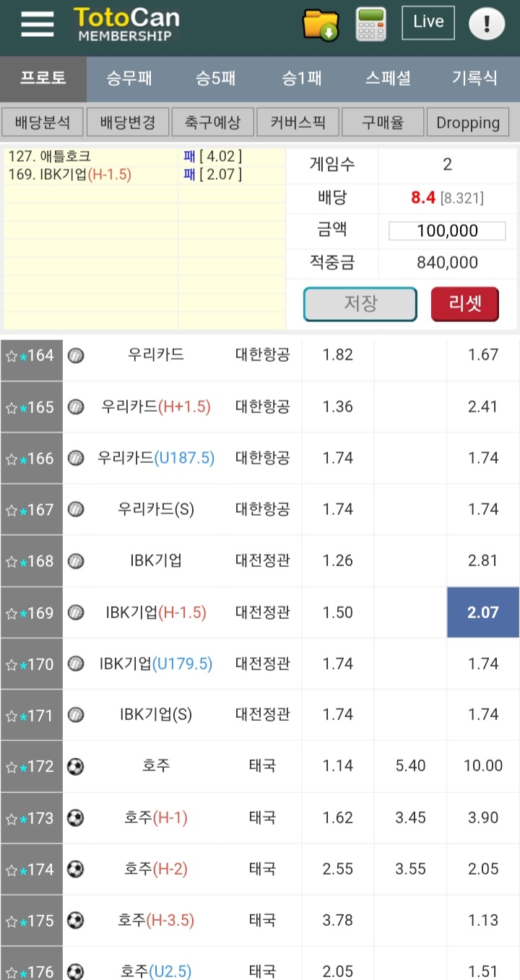Toggle favorite star for match 164

pyautogui.click(x=12, y=356)
